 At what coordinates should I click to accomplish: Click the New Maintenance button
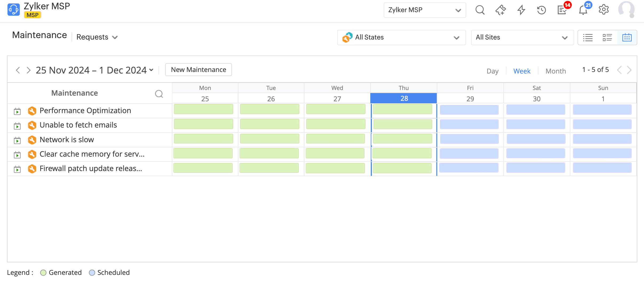click(x=198, y=70)
